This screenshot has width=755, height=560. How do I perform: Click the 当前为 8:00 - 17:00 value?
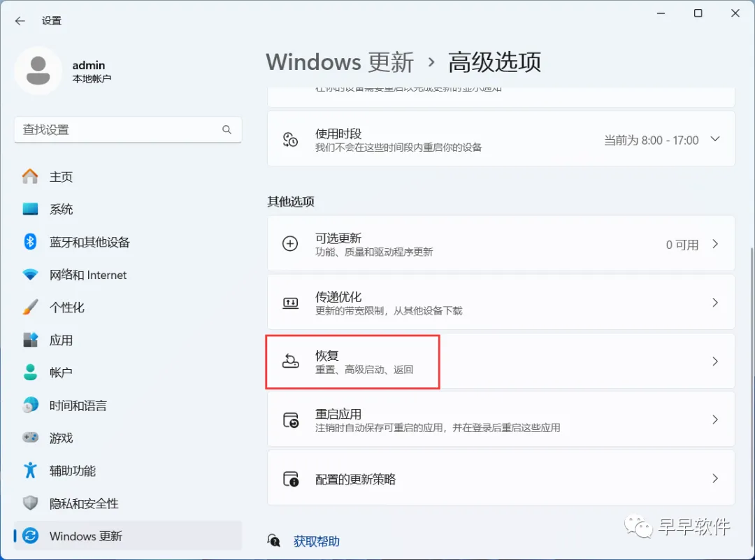pyautogui.click(x=651, y=140)
